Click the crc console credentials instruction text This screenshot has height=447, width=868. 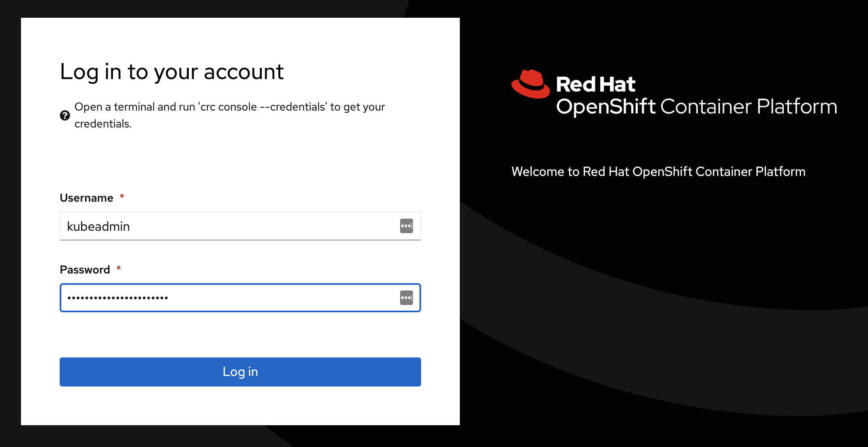(229, 115)
